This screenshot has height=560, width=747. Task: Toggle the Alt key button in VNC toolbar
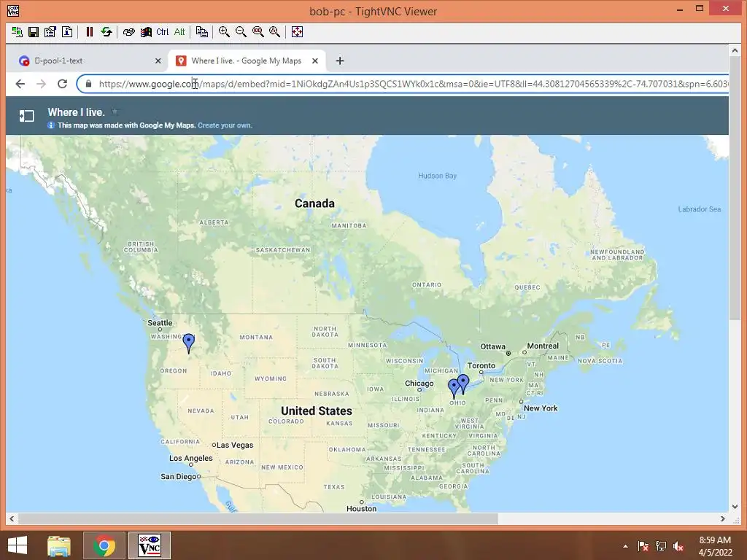179,32
